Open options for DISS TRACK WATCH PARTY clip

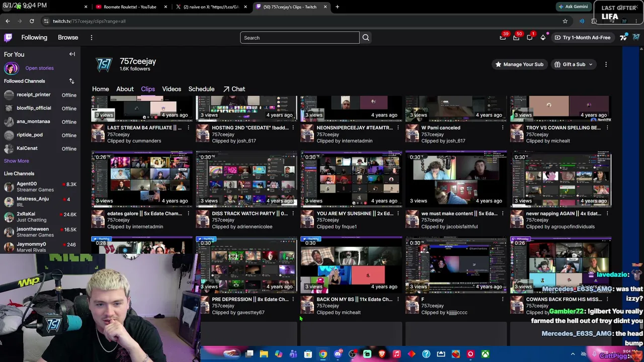[x=293, y=214]
